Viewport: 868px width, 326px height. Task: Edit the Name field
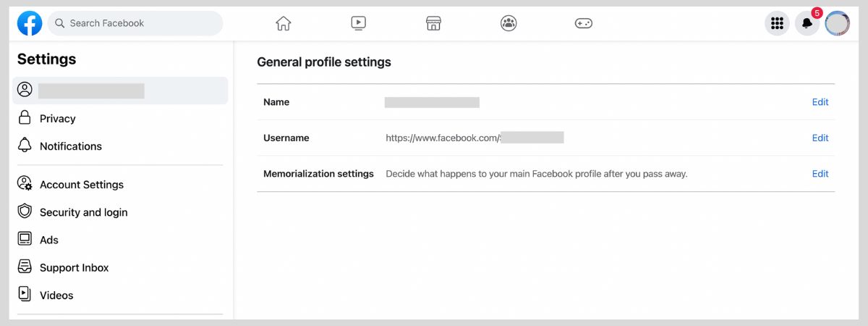click(820, 102)
